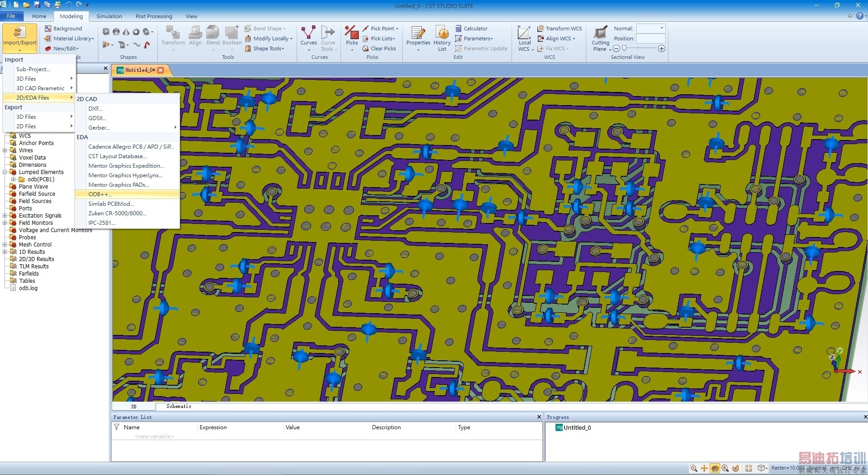Close the Untitled_0 document tab
Image resolution: width=868 pixels, height=475 pixels.
coord(161,70)
